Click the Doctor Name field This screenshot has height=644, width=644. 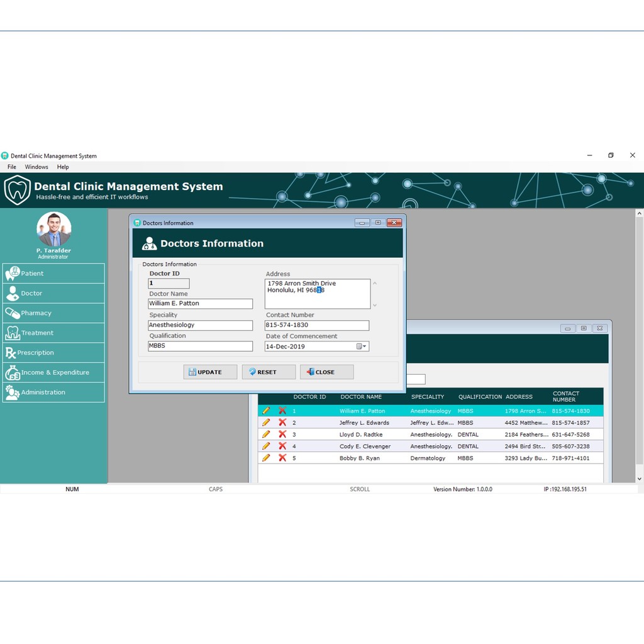pos(201,304)
